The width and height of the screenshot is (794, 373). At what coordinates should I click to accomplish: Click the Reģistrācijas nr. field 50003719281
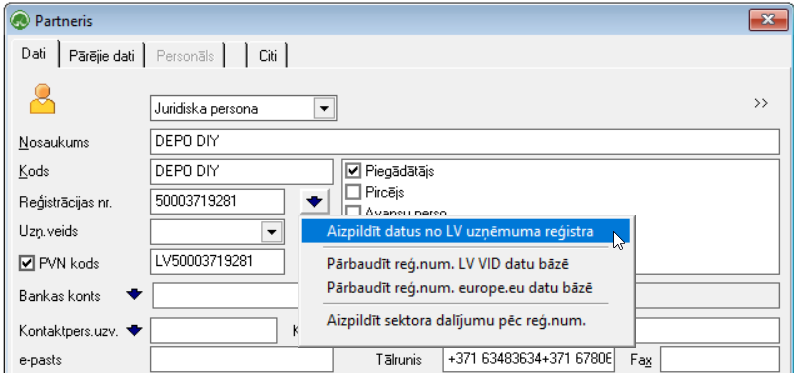point(217,201)
